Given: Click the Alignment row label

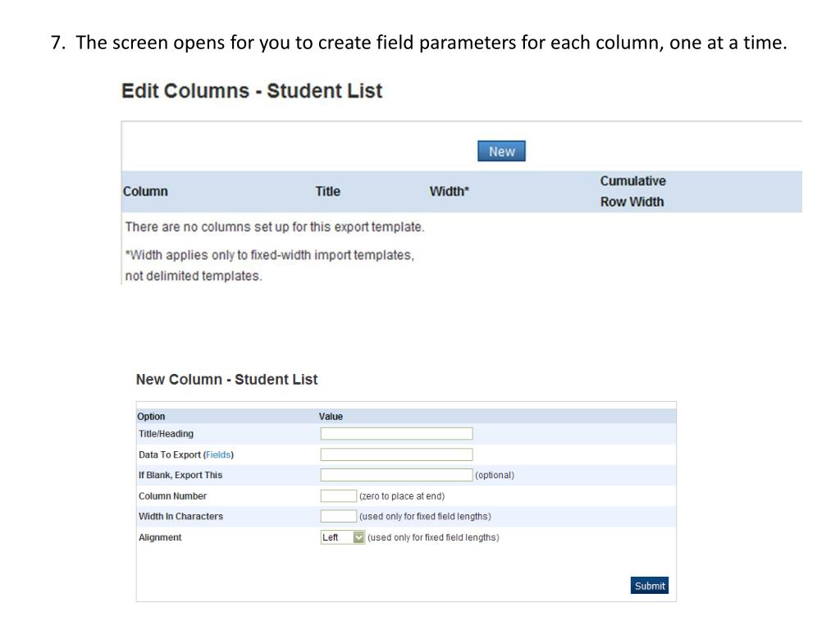Looking at the screenshot, I should [160, 536].
